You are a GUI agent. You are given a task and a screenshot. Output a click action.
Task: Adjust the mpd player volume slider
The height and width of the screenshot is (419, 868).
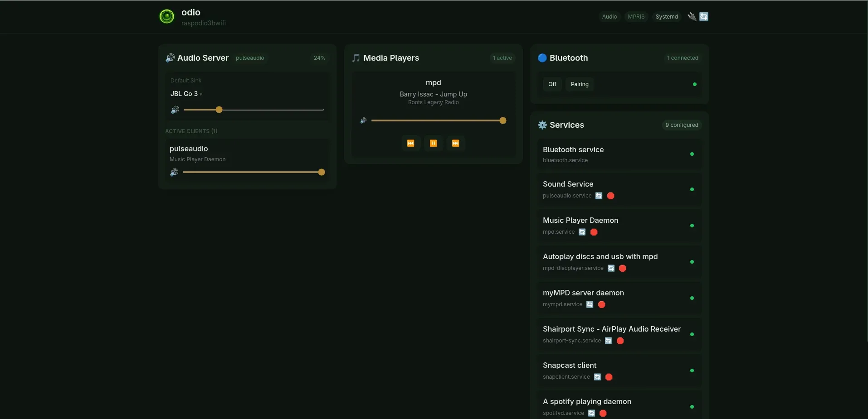(x=439, y=120)
